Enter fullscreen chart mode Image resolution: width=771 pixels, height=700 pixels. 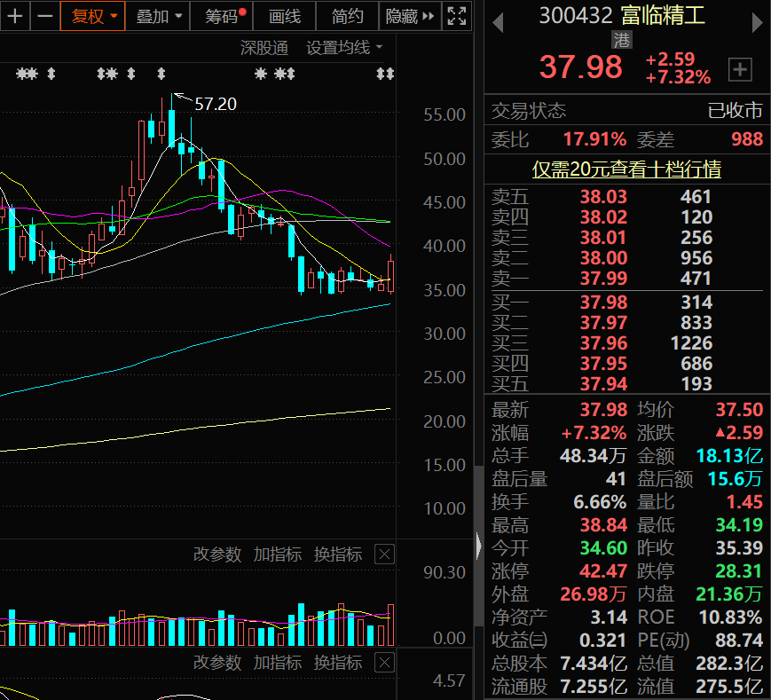tap(457, 16)
